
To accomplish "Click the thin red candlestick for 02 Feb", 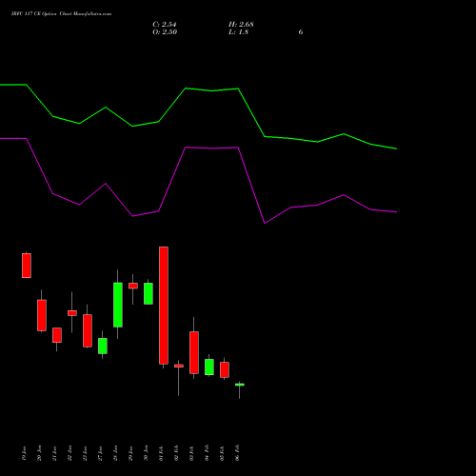I will 179,366.
